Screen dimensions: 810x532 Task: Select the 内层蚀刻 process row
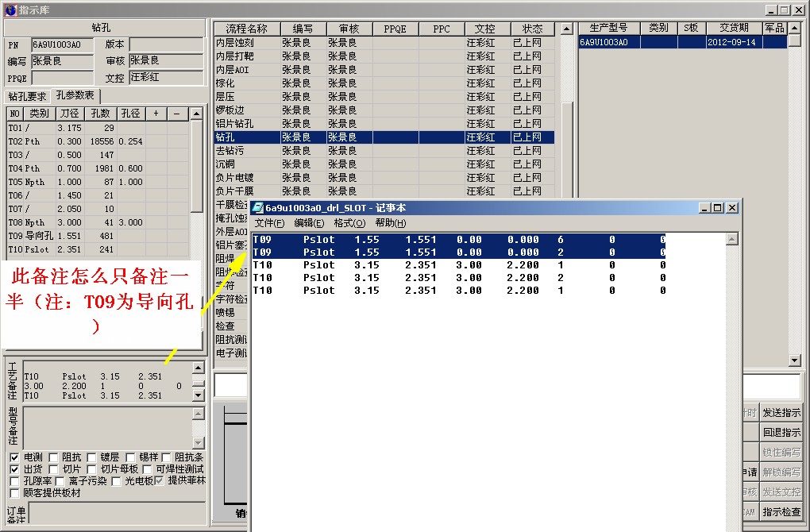point(384,43)
